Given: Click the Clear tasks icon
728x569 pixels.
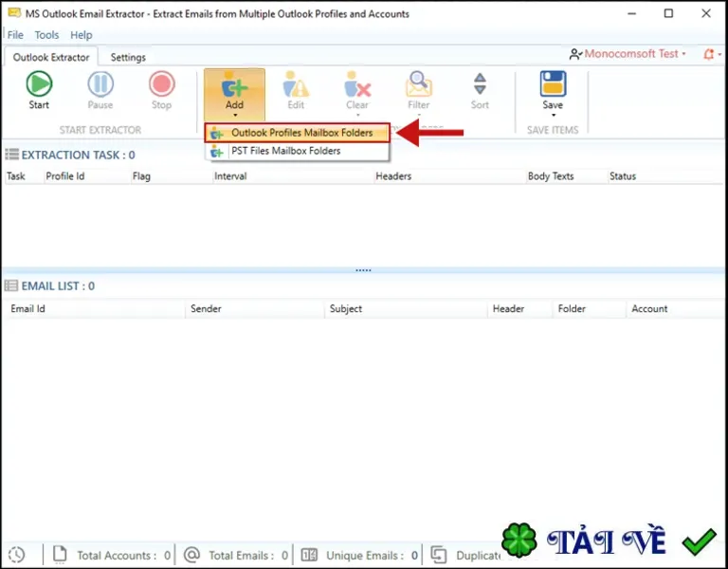Looking at the screenshot, I should coord(357,84).
